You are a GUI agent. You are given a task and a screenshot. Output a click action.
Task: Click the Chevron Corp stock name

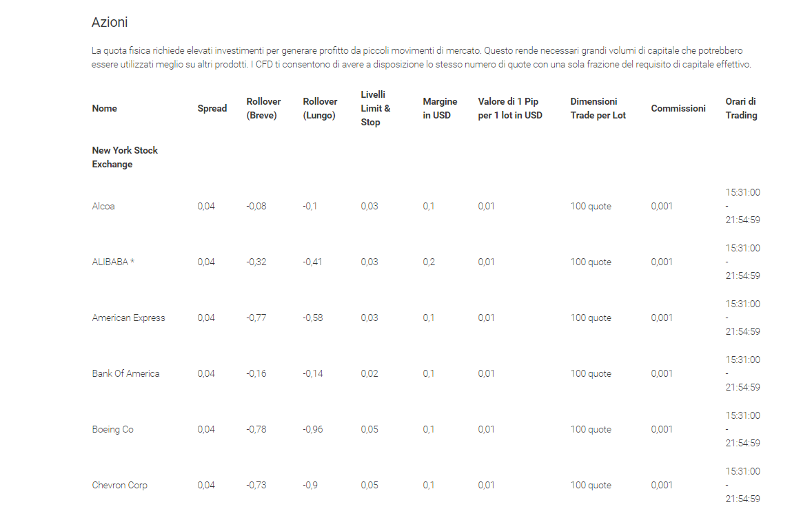pyautogui.click(x=120, y=485)
